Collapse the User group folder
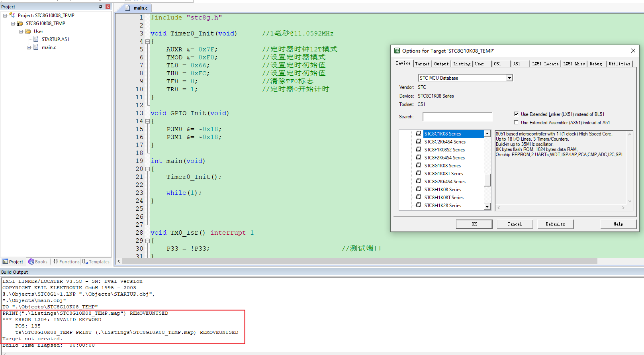644x355 pixels. pos(21,31)
